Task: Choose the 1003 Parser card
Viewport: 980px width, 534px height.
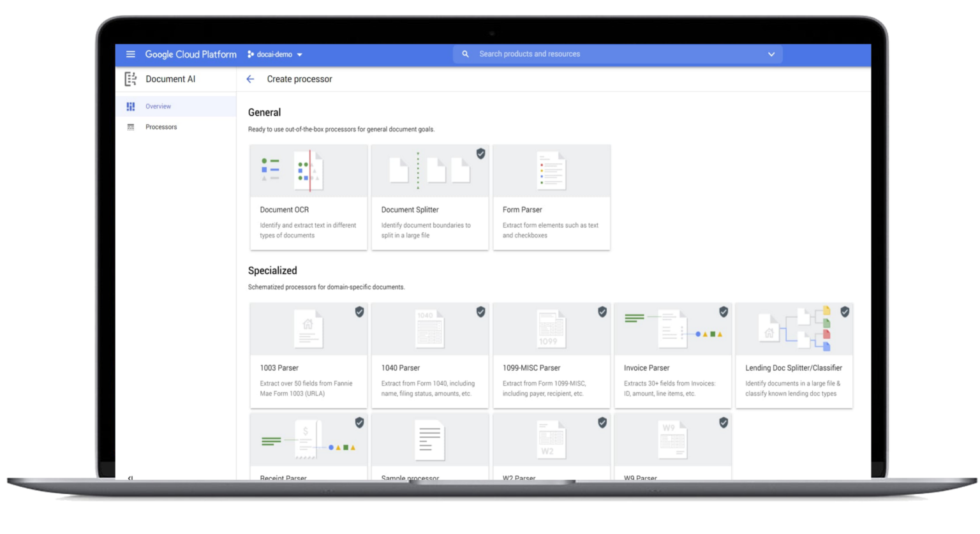Action: pos(309,355)
